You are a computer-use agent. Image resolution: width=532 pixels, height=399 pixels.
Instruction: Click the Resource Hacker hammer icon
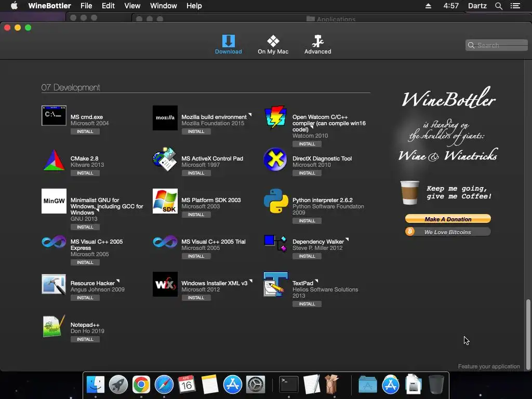click(x=54, y=284)
